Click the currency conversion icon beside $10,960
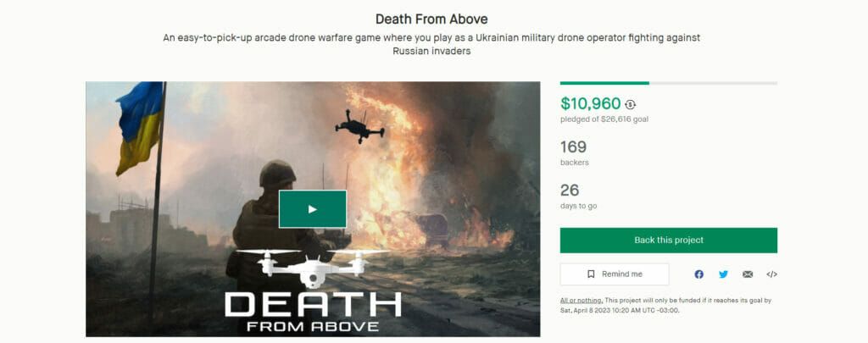 point(630,104)
